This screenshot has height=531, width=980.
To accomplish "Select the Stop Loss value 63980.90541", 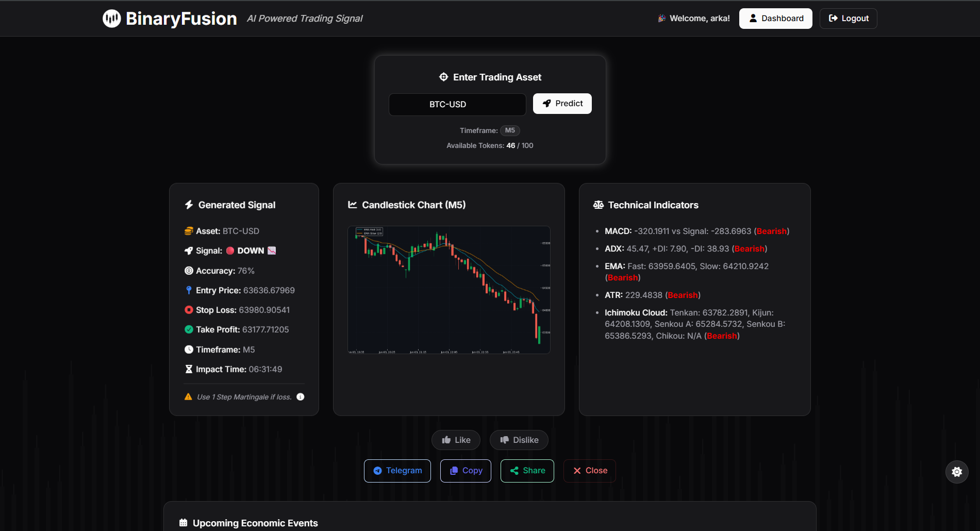I will tap(264, 310).
